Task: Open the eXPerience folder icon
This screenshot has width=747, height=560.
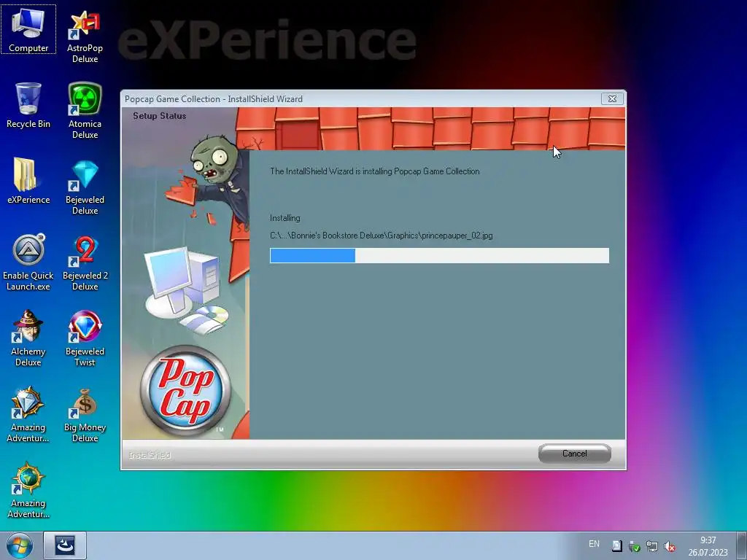Action: pyautogui.click(x=28, y=181)
